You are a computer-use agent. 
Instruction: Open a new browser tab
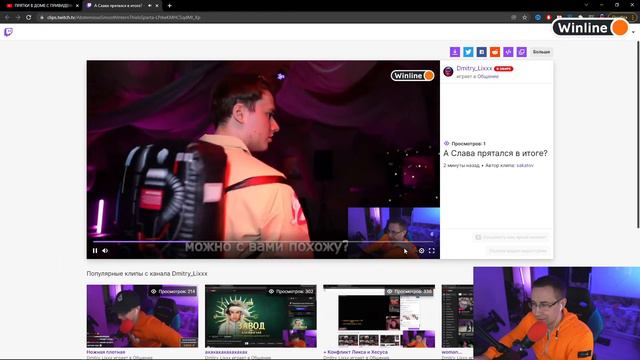(169, 6)
